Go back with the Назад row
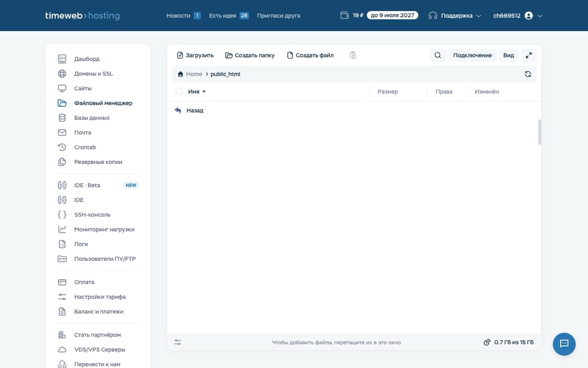The height and width of the screenshot is (368, 588). [354, 110]
